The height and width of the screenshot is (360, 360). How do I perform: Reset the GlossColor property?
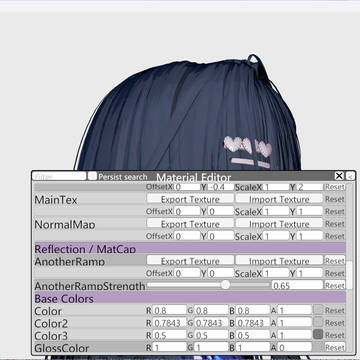coord(335,347)
